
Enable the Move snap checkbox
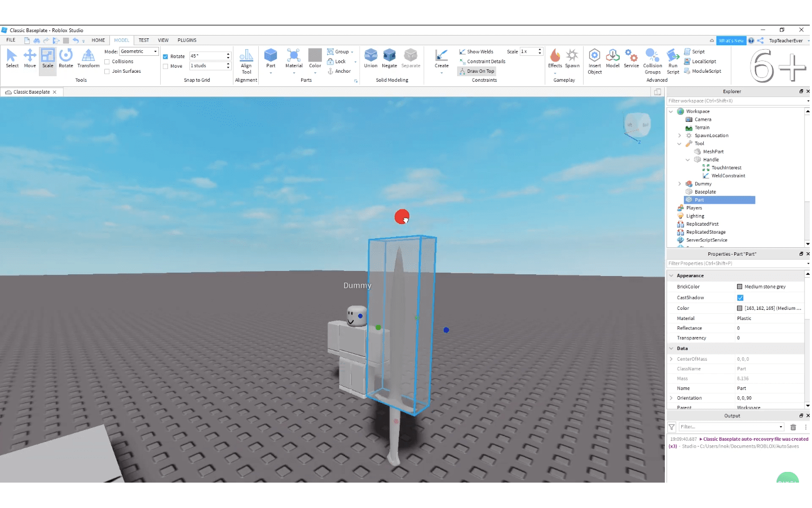click(165, 66)
